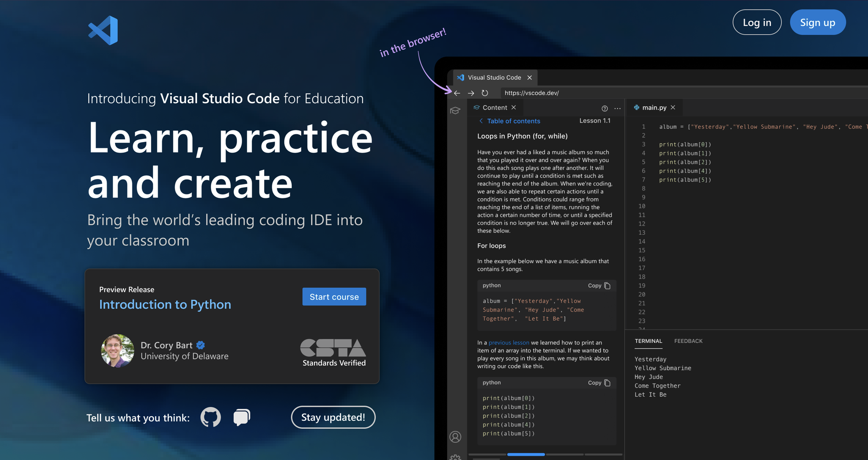Click the Start course button
The image size is (868, 460).
point(334,296)
